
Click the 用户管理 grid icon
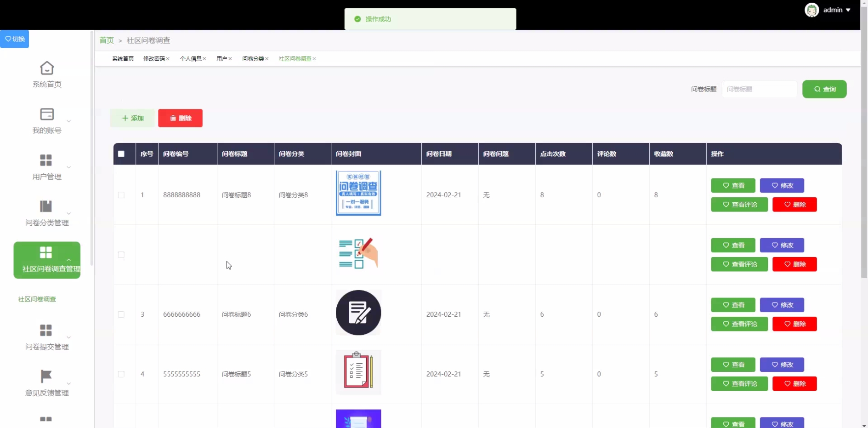click(x=46, y=160)
